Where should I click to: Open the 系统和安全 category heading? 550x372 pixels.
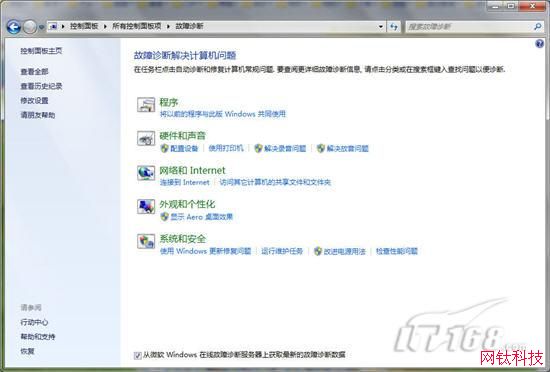point(183,239)
